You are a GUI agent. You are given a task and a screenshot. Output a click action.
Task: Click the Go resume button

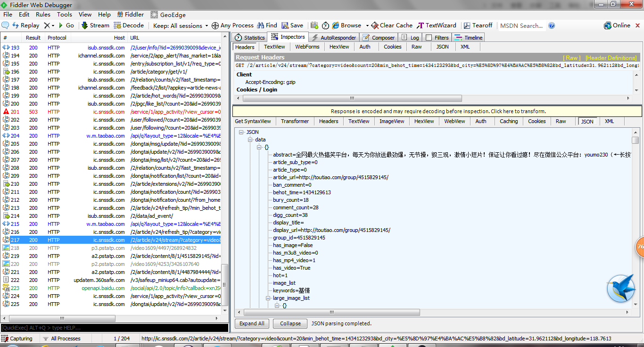click(x=66, y=25)
